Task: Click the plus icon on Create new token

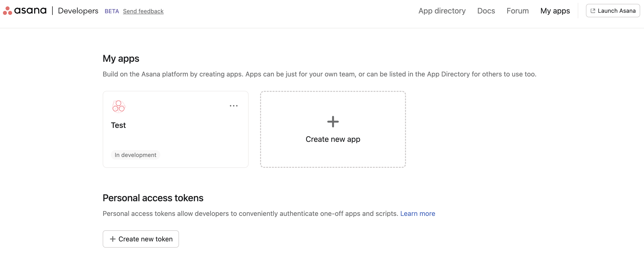Action: tap(113, 239)
